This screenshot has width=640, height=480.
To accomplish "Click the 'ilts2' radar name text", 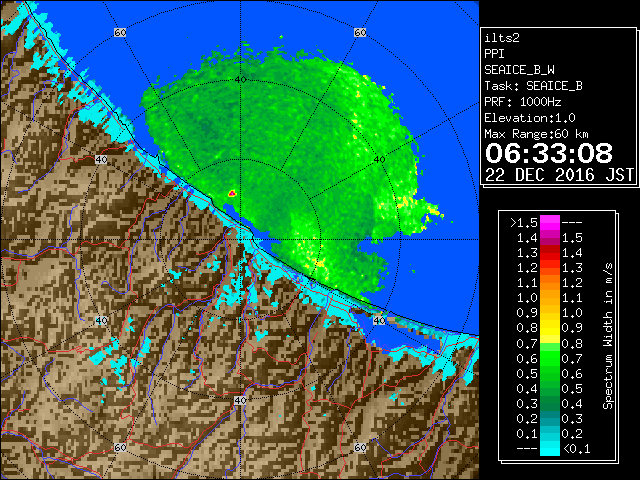I will 502,38.
